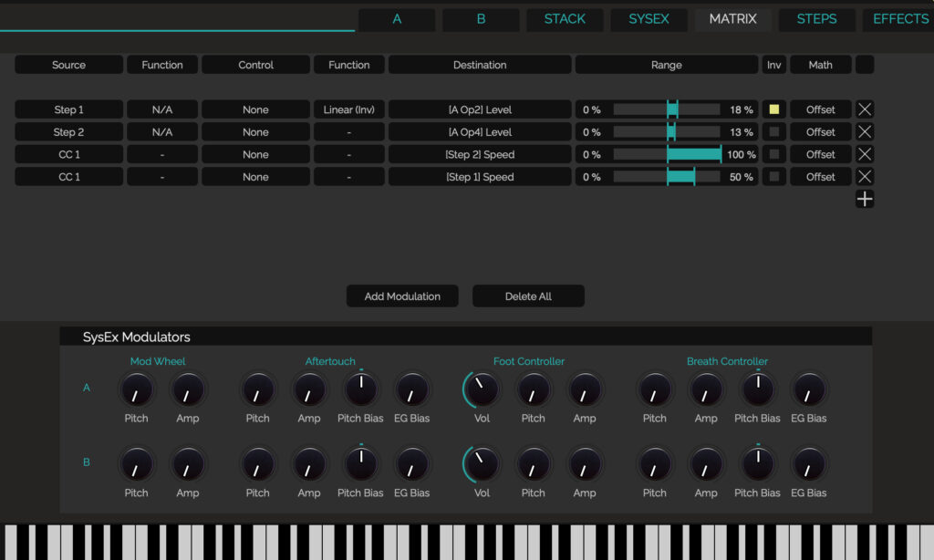Delete the CC 1 Step 2 Speed row
Image resolution: width=934 pixels, height=560 pixels.
pyautogui.click(x=865, y=154)
